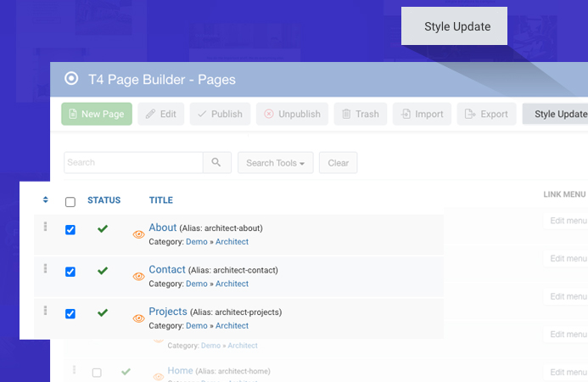
Task: Grab the About row drag handle
Action: (45, 227)
